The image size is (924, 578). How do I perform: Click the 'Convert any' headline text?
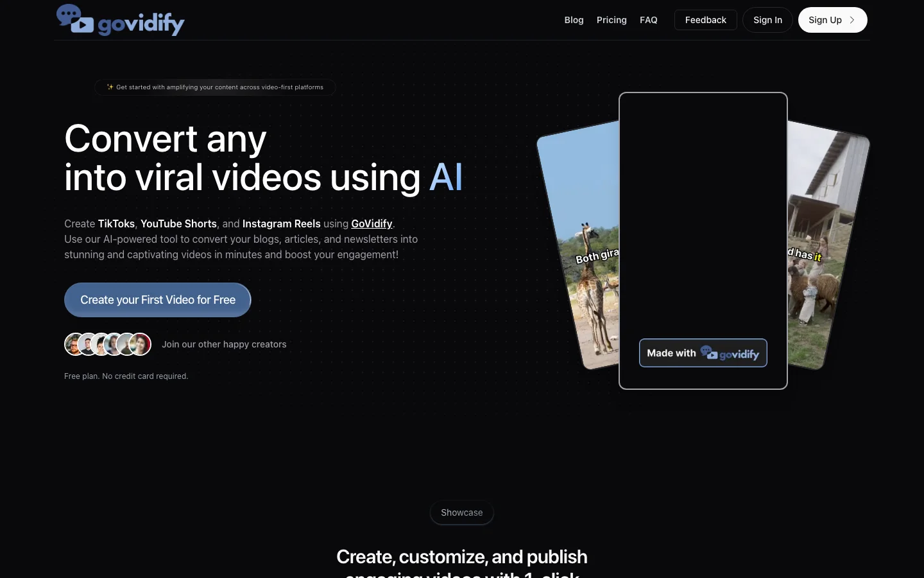[x=166, y=139]
